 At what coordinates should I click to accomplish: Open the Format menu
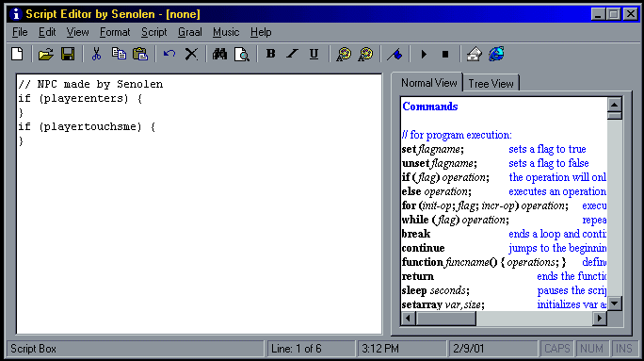[115, 32]
